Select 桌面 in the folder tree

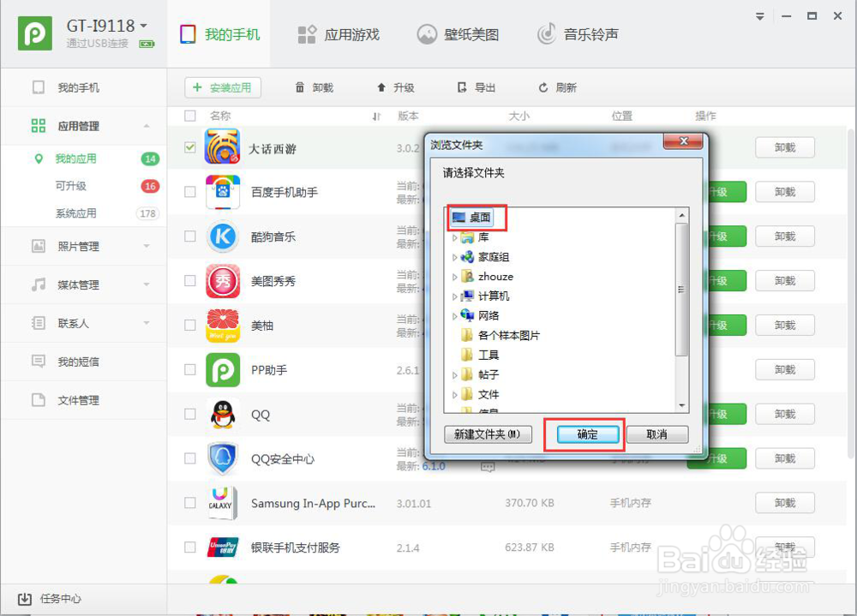[472, 218]
